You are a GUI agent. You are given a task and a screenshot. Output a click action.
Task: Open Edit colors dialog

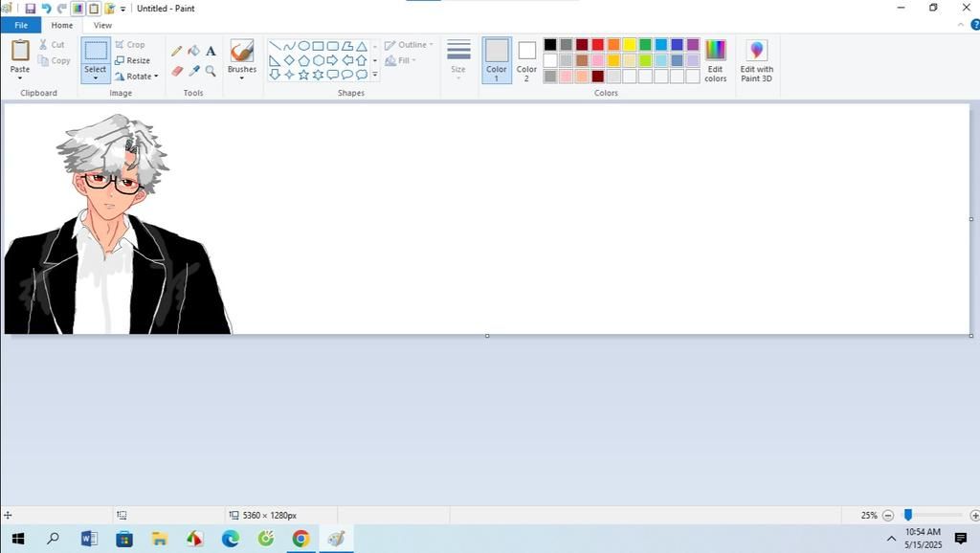point(715,60)
